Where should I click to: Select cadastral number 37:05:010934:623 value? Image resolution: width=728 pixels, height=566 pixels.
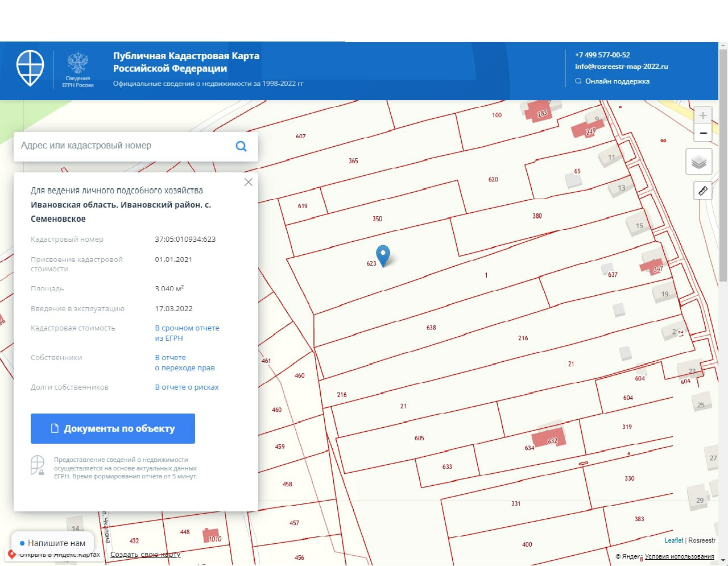(185, 239)
